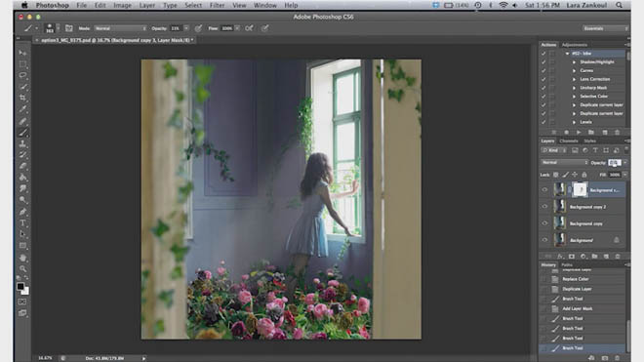Select the Horizontal Type tool
Screen dimensions: 644x362
click(22, 223)
